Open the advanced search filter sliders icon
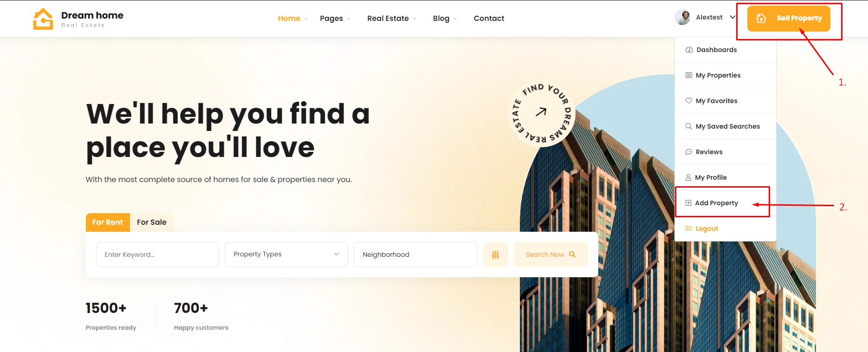The height and width of the screenshot is (352, 868). click(496, 254)
